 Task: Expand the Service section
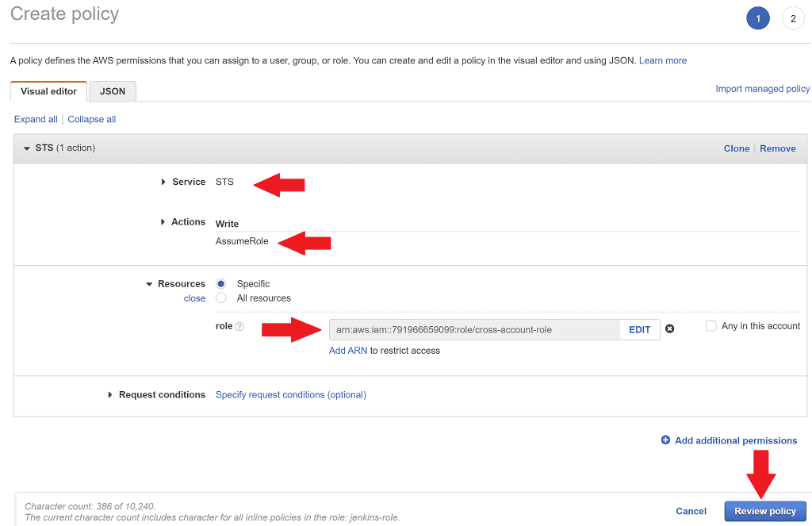pos(163,182)
